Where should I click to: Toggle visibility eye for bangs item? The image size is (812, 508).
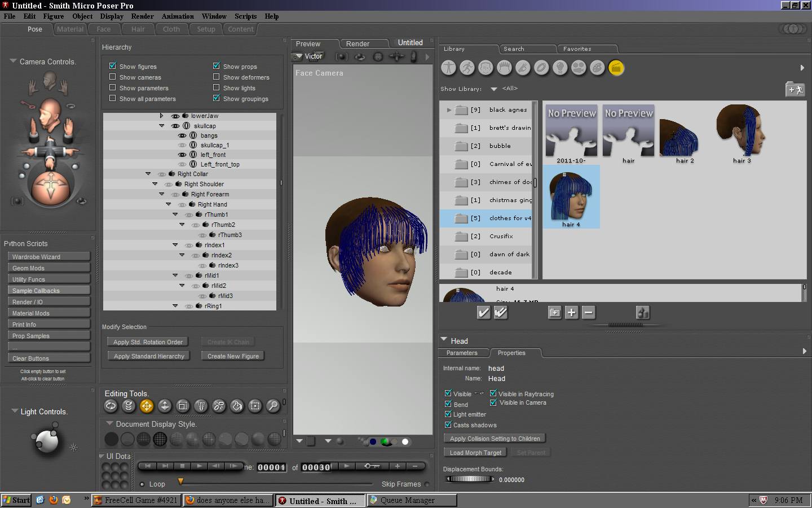click(182, 135)
